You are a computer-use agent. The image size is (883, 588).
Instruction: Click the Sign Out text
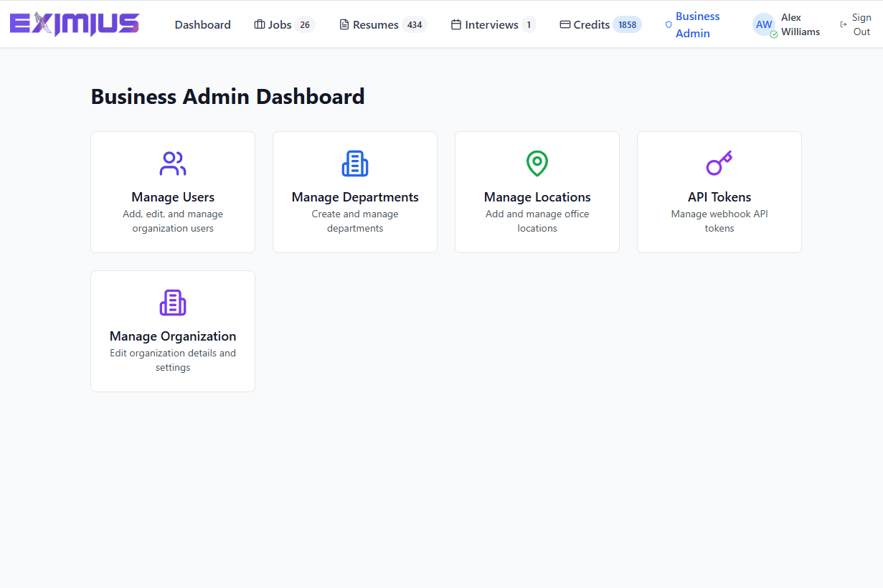tap(861, 24)
